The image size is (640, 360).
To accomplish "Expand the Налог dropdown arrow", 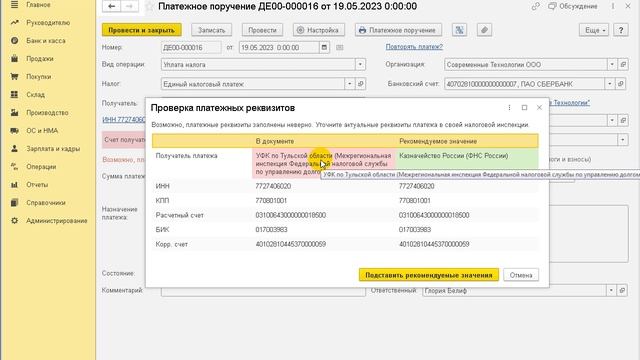I will pos(349,84).
